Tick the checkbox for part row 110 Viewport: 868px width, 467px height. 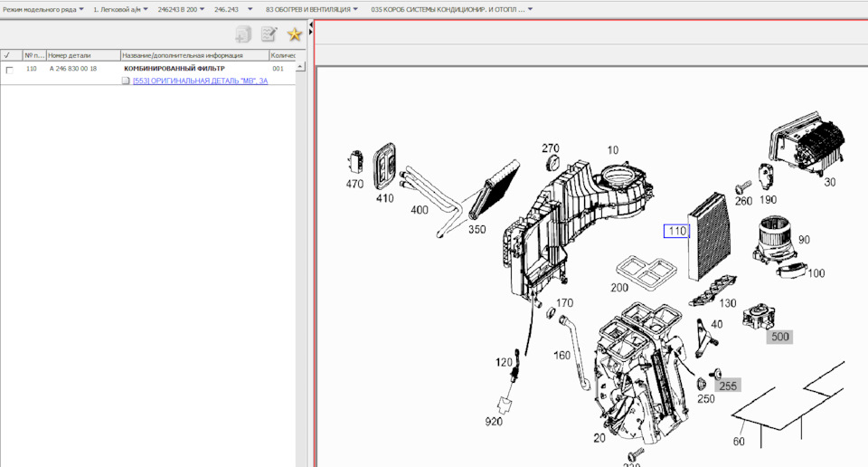(9, 69)
